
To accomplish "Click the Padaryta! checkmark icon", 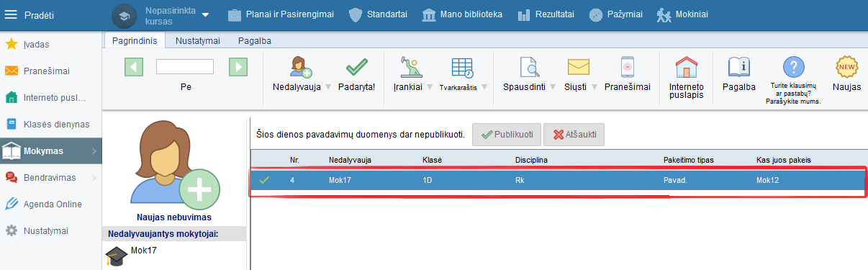I will (x=356, y=68).
